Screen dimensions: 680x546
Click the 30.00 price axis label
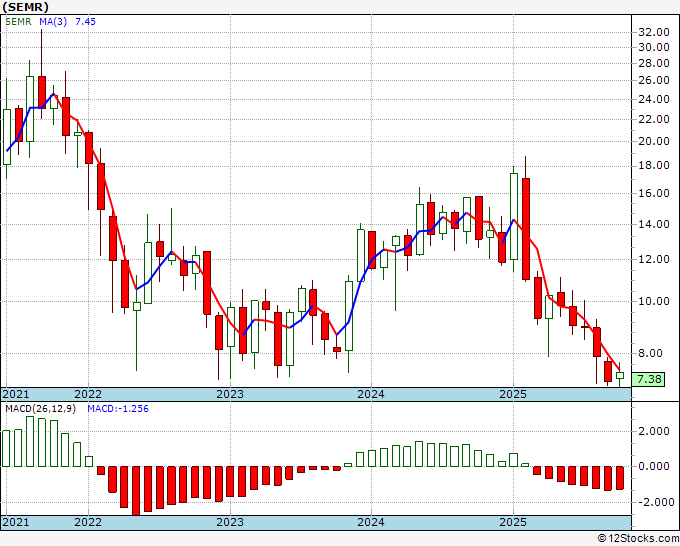(x=654, y=47)
